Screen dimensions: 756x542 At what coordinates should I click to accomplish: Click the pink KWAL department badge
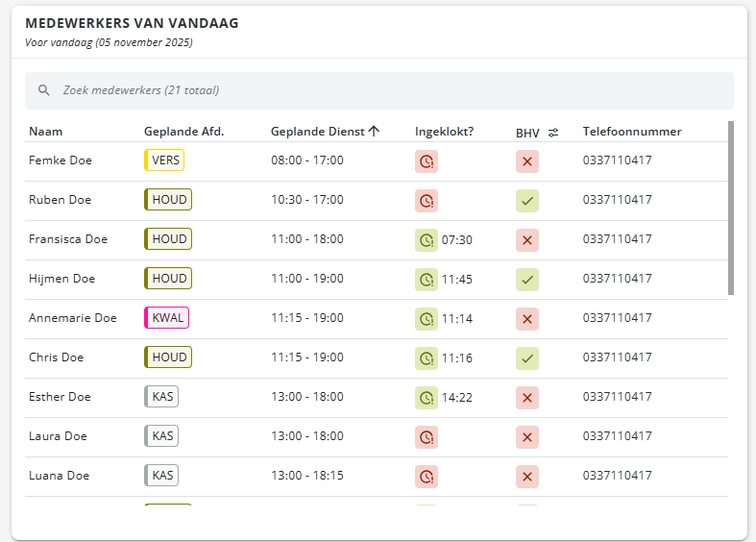[x=167, y=318]
